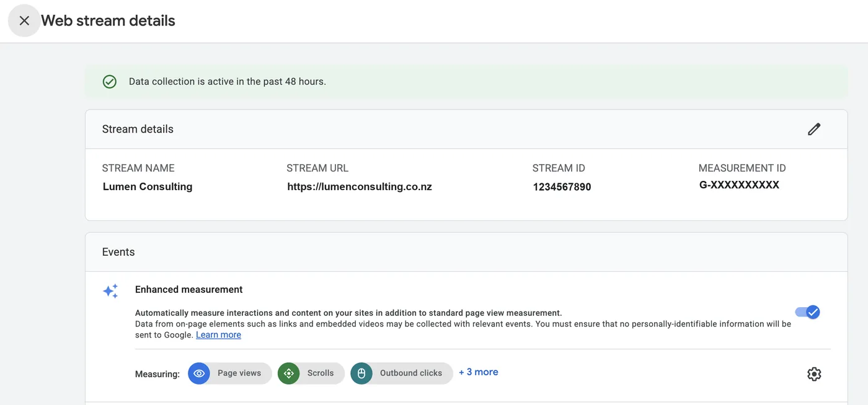The height and width of the screenshot is (405, 868).
Task: Show the + 3 more measurements
Action: tap(479, 372)
